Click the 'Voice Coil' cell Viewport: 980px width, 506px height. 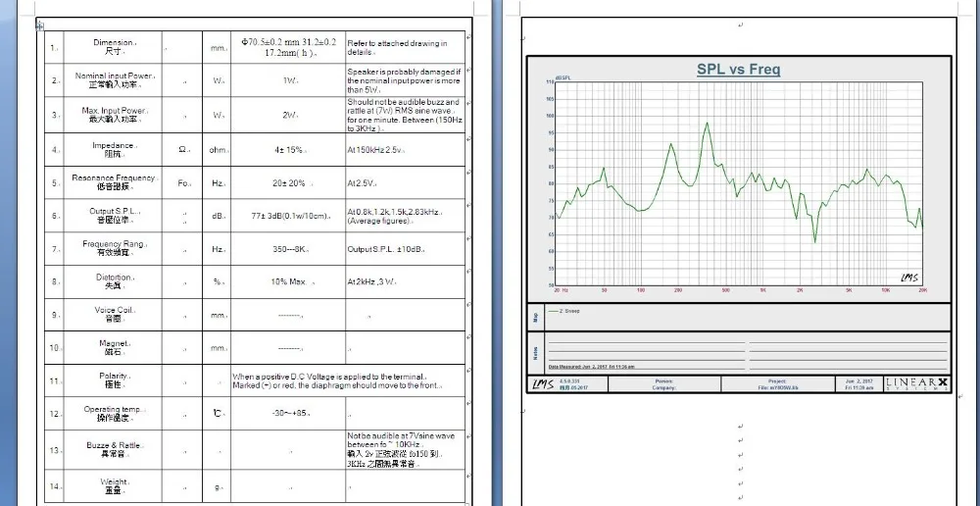tap(113, 315)
